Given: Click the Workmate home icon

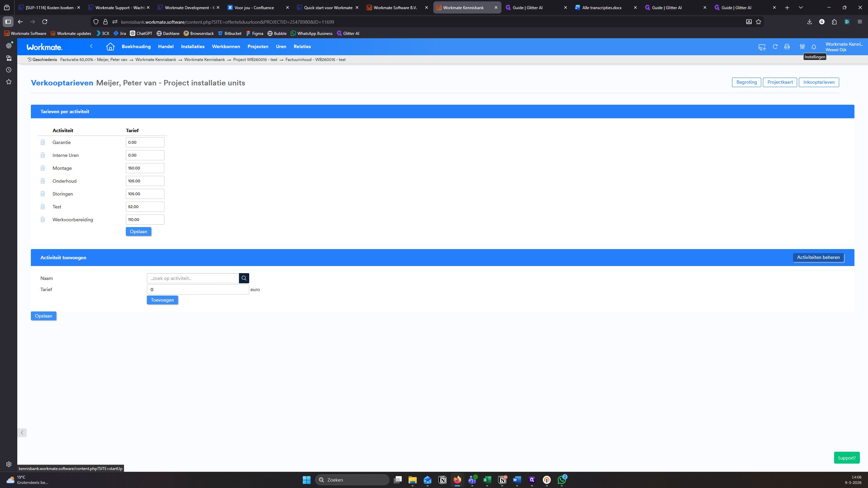Looking at the screenshot, I should point(110,47).
